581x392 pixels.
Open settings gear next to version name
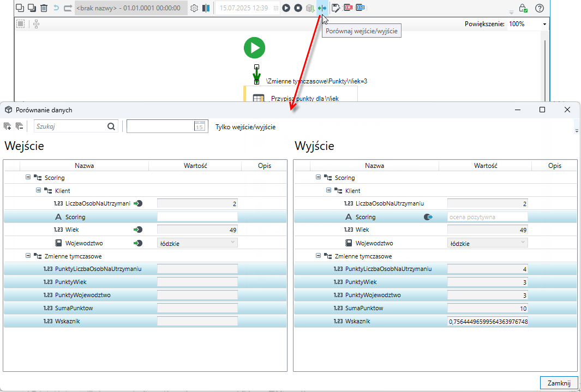194,8
